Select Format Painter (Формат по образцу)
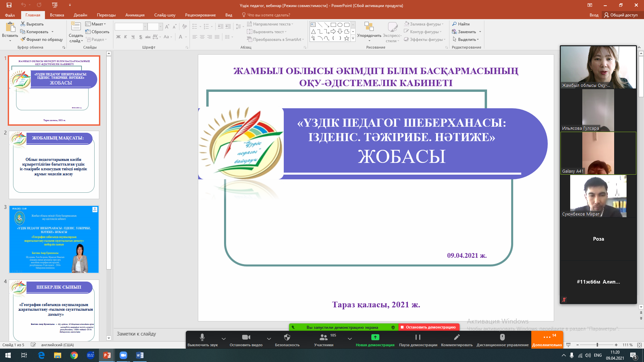Image resolution: width=644 pixels, height=362 pixels. pos(41,39)
